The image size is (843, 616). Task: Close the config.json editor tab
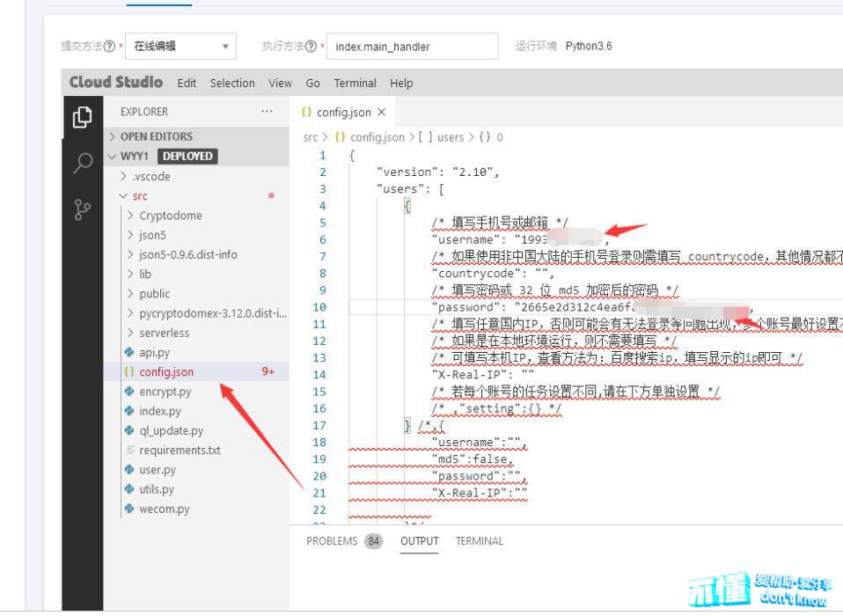point(382,112)
